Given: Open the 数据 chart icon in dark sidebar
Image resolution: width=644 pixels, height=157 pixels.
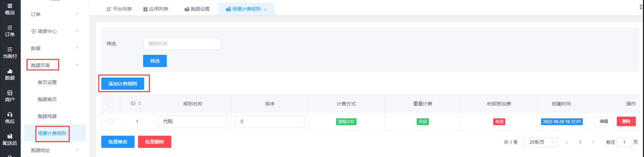Looking at the screenshot, I should [x=10, y=71].
